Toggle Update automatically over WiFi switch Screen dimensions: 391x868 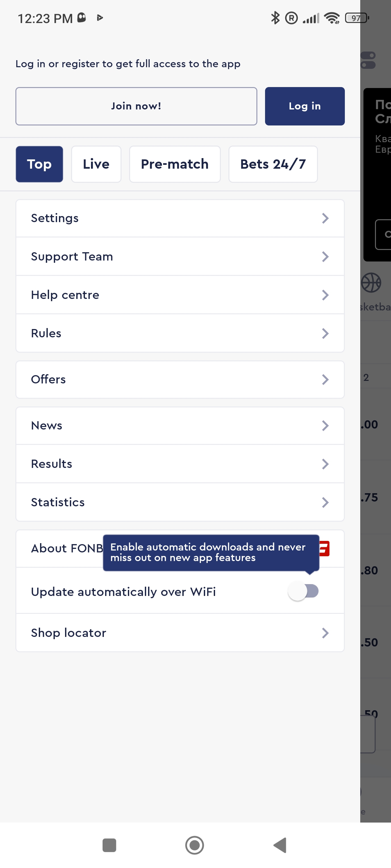pos(303,591)
